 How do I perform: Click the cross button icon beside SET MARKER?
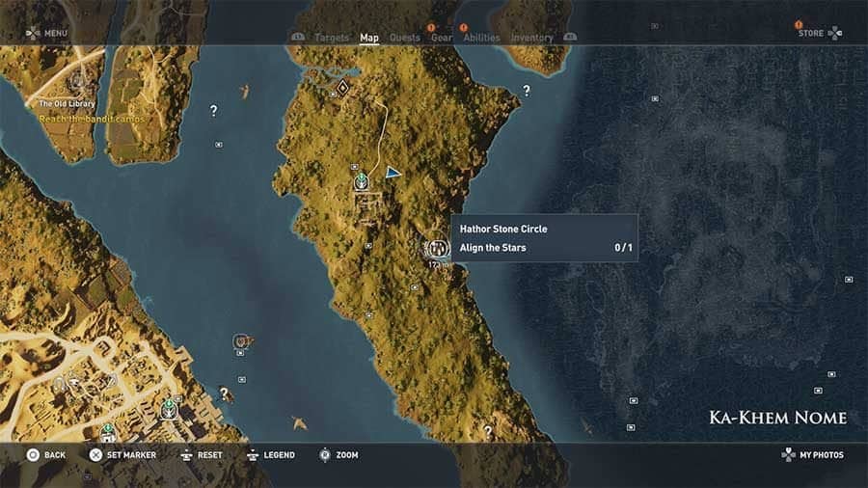pos(95,455)
